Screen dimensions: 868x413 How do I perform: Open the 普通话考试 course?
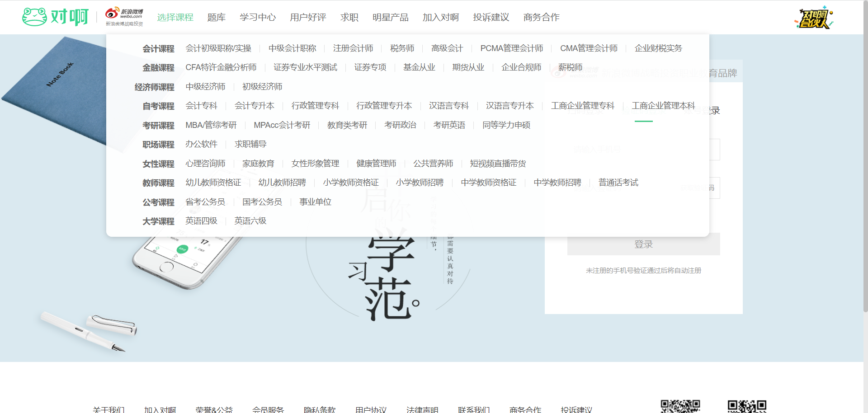(x=618, y=183)
